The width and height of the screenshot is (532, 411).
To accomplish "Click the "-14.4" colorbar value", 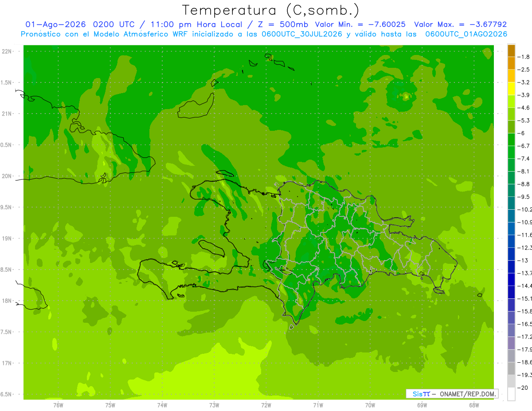I will coord(524,286).
